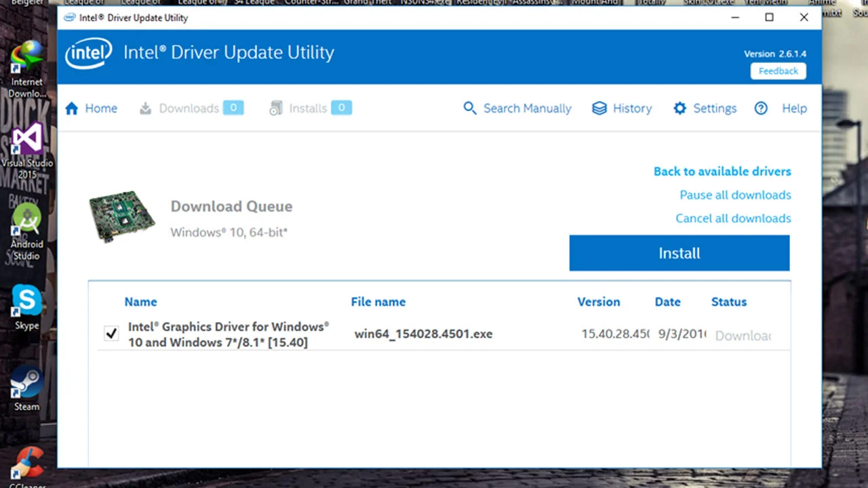The height and width of the screenshot is (488, 868).
Task: Maximize the Intel Driver Update Utility window
Action: click(769, 18)
